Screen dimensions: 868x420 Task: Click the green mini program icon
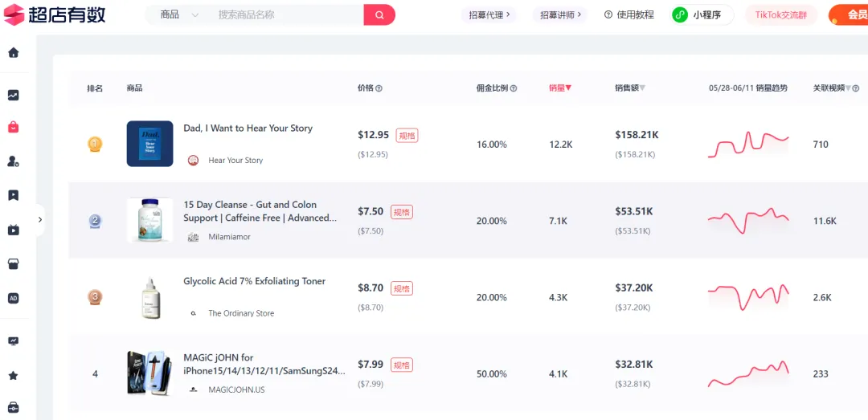(680, 15)
